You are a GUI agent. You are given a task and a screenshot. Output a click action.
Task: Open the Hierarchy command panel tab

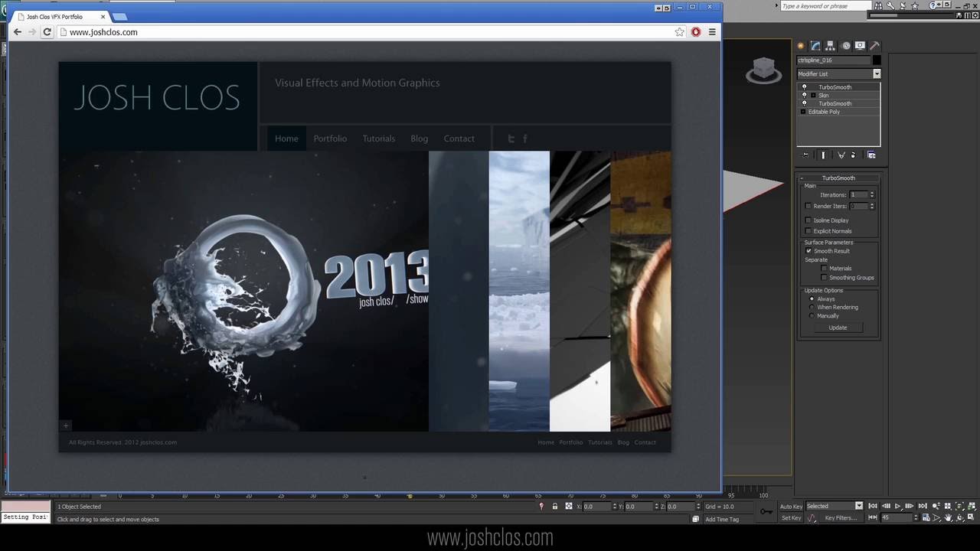(x=830, y=45)
